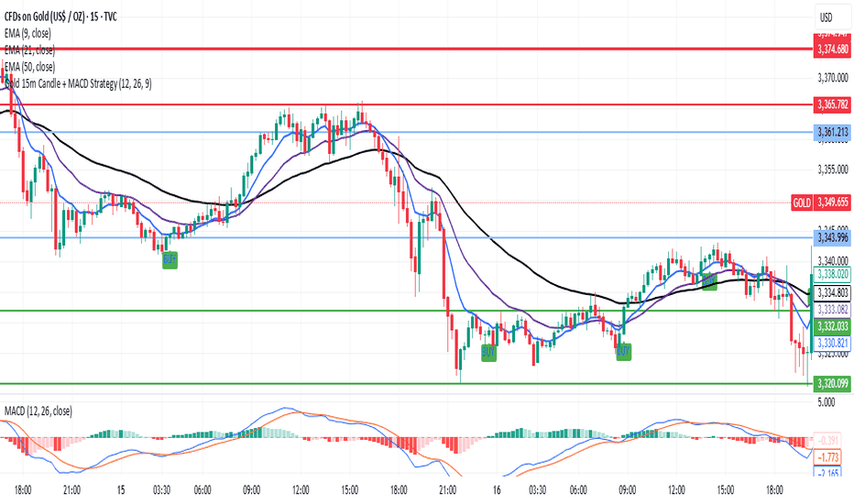
Task: Click the 16 date label on the time axis
Action: (x=497, y=490)
